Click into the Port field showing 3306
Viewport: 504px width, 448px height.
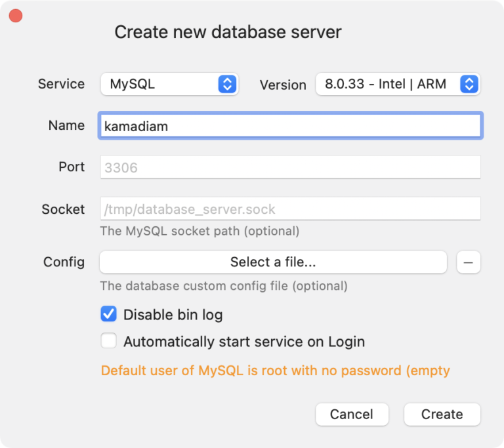[290, 167]
